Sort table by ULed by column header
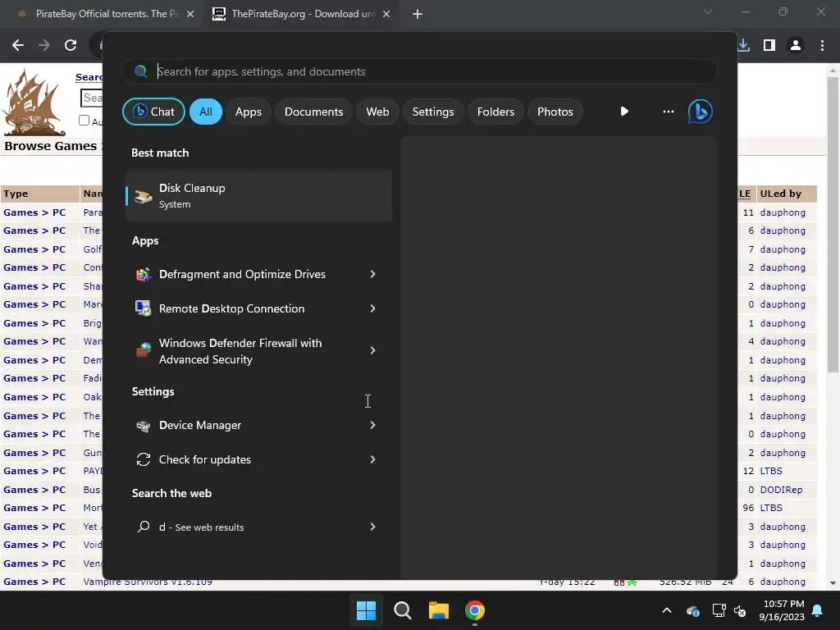Screen dimensions: 840x630 (781, 194)
